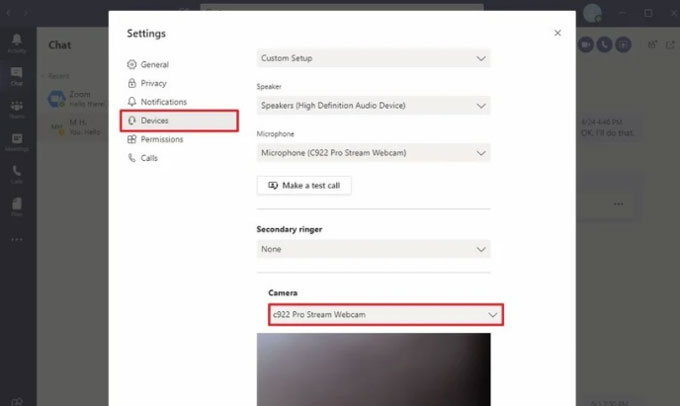This screenshot has width=680, height=406.
Task: Open the Camera selection dropdown
Action: (385, 315)
